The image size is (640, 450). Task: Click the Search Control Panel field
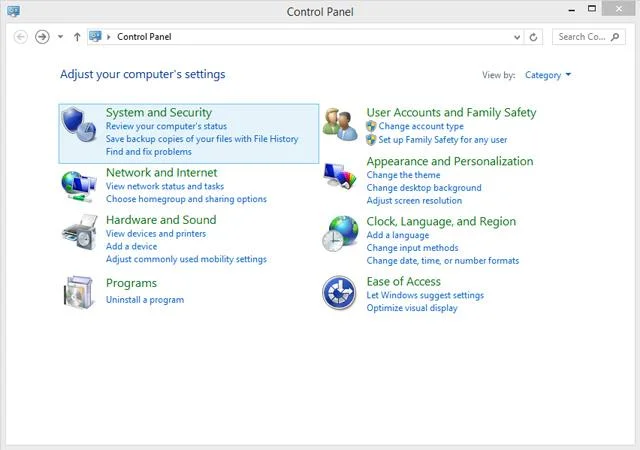[x=589, y=37]
